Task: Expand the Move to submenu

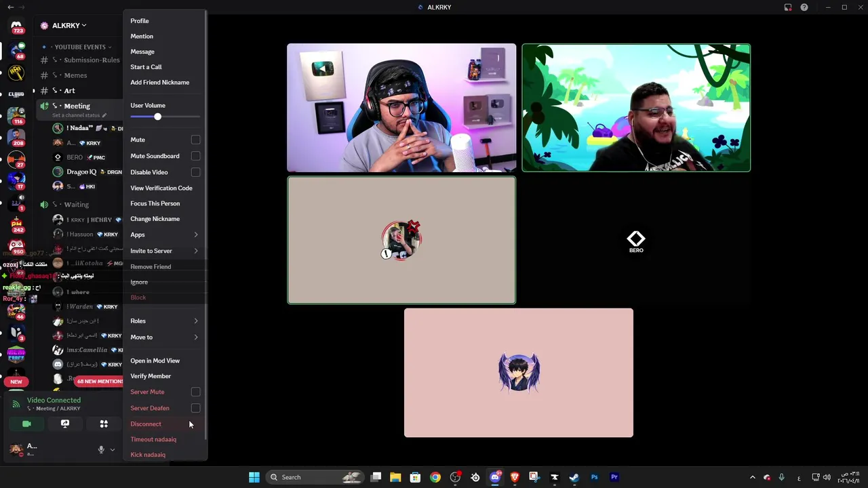Action: 165,337
